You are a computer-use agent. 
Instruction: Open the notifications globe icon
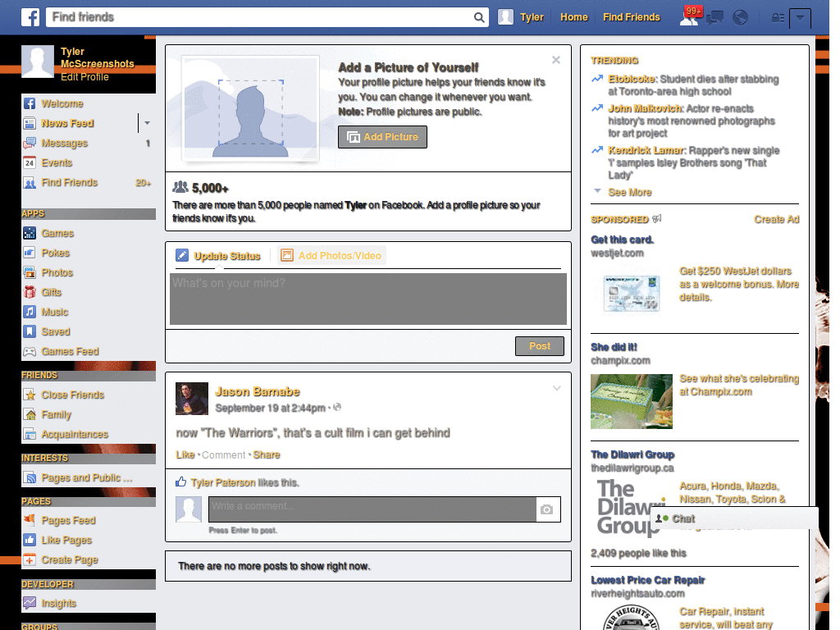pos(741,18)
